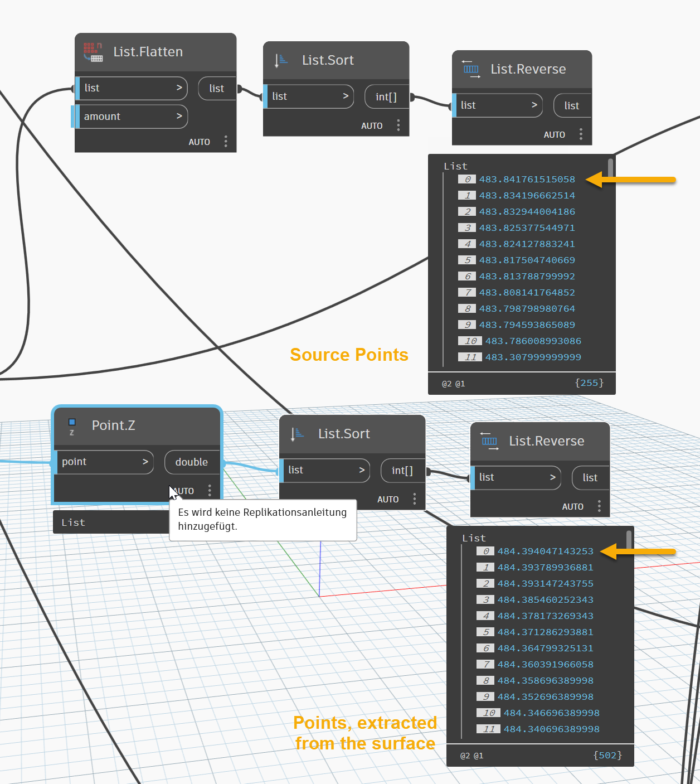Click lower List.Reverse list output port
700x784 pixels.
(590, 478)
